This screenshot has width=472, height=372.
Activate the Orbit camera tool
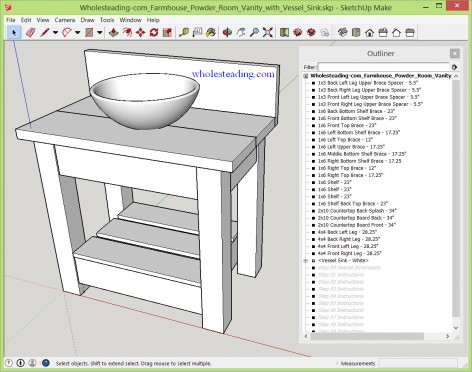[x=228, y=33]
